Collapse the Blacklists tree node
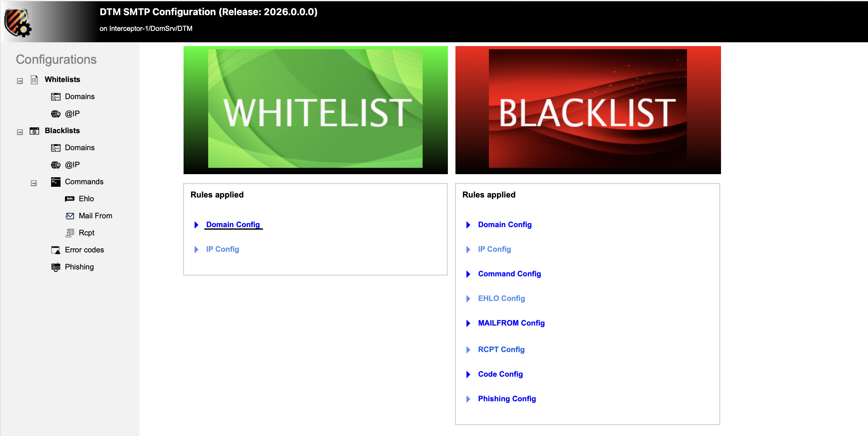The image size is (868, 436). 20,132
